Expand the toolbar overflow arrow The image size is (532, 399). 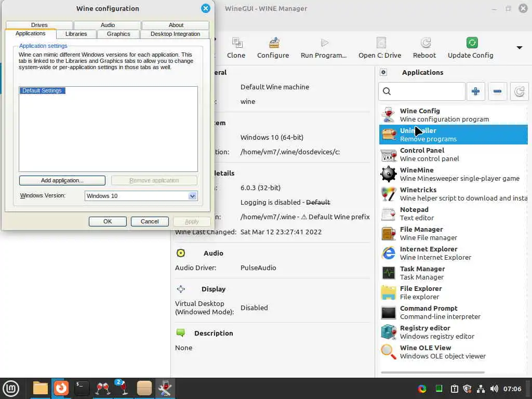point(519,47)
